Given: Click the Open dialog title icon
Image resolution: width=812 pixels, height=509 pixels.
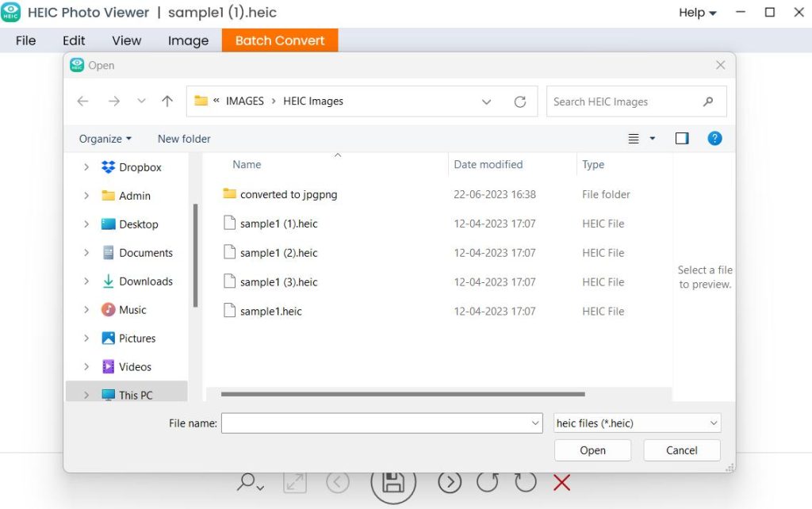Looking at the screenshot, I should (x=77, y=65).
